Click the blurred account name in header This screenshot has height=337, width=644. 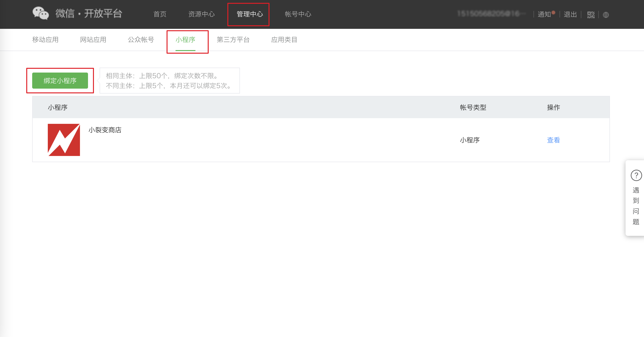[491, 14]
